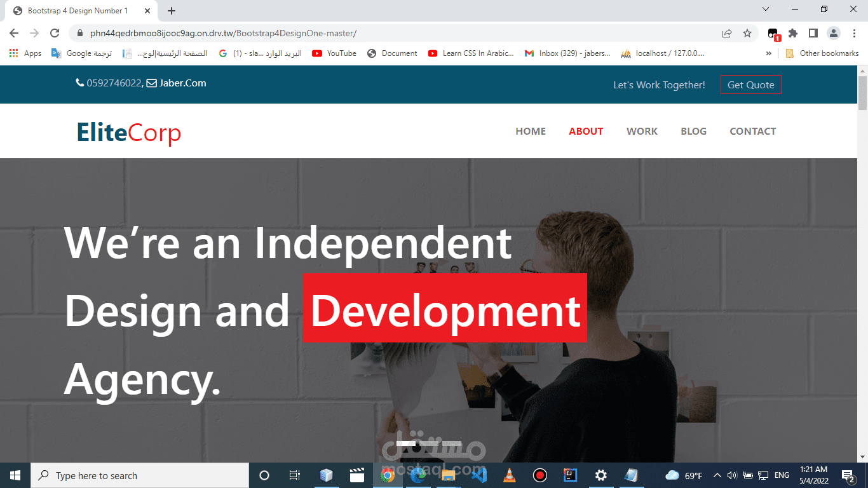This screenshot has width=868, height=488.
Task: Expand the hidden bookmarks overflow chevron
Action: [769, 53]
